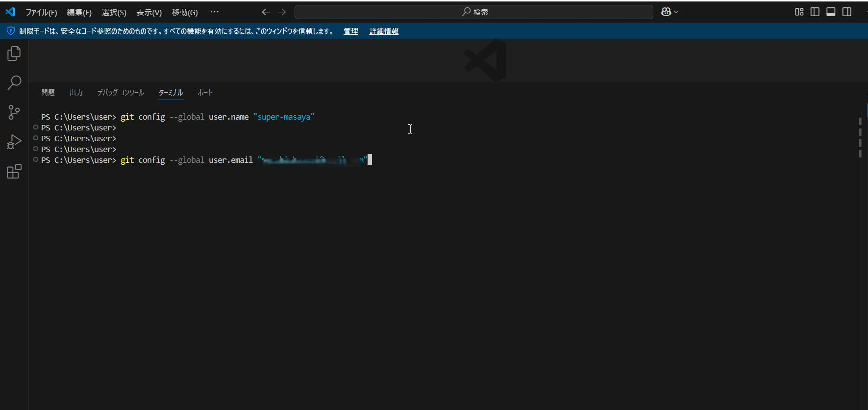Open the Explorer view in activity bar

pos(14,53)
